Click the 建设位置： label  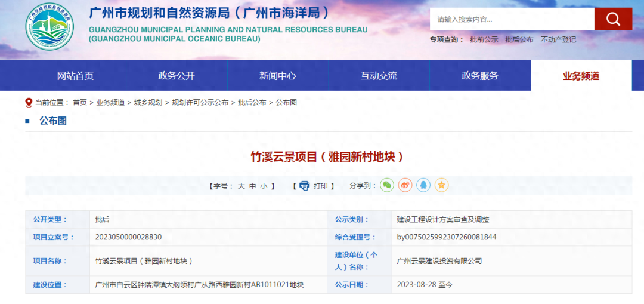[x=50, y=285]
